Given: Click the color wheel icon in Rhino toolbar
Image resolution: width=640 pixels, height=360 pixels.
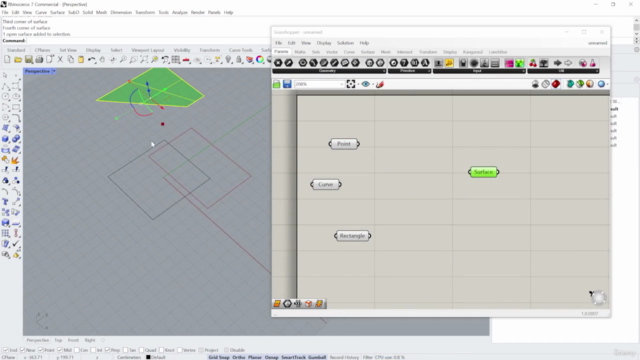Looking at the screenshot, I should tap(260, 60).
